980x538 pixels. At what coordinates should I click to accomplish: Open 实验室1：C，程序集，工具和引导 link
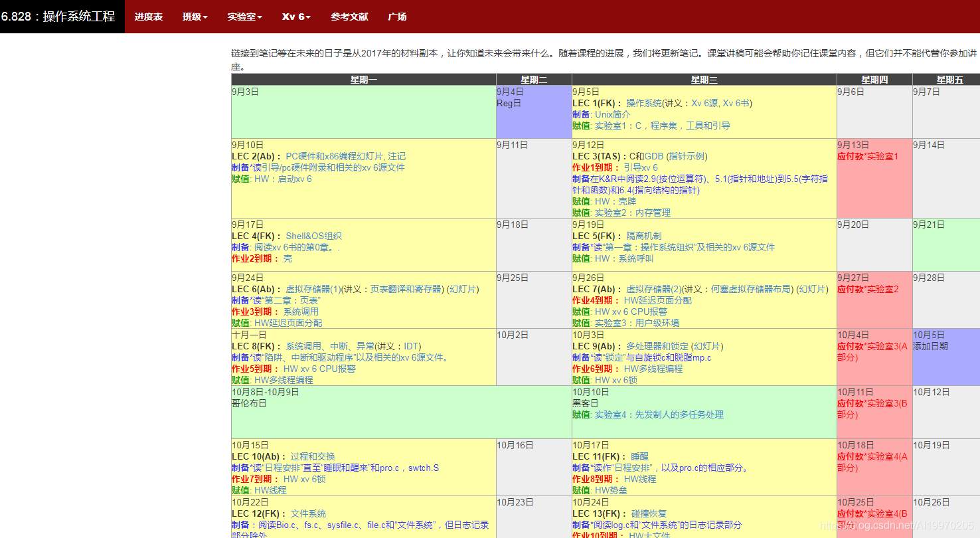pos(662,126)
